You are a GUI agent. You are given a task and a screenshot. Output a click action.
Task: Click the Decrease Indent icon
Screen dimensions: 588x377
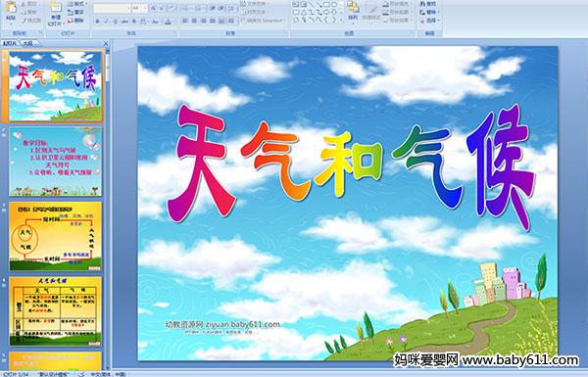tap(213, 8)
